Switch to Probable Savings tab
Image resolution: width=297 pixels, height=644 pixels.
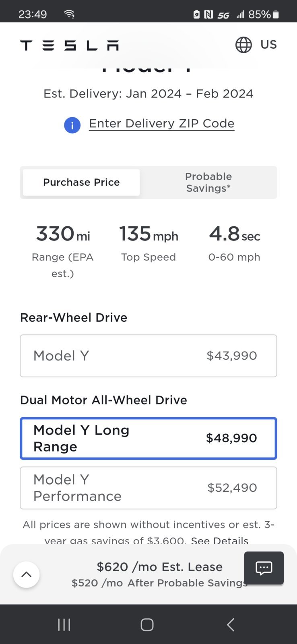[x=208, y=182]
